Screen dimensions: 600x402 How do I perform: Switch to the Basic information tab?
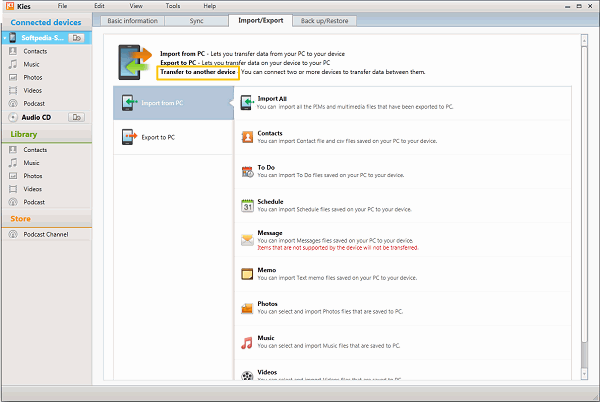tap(132, 20)
